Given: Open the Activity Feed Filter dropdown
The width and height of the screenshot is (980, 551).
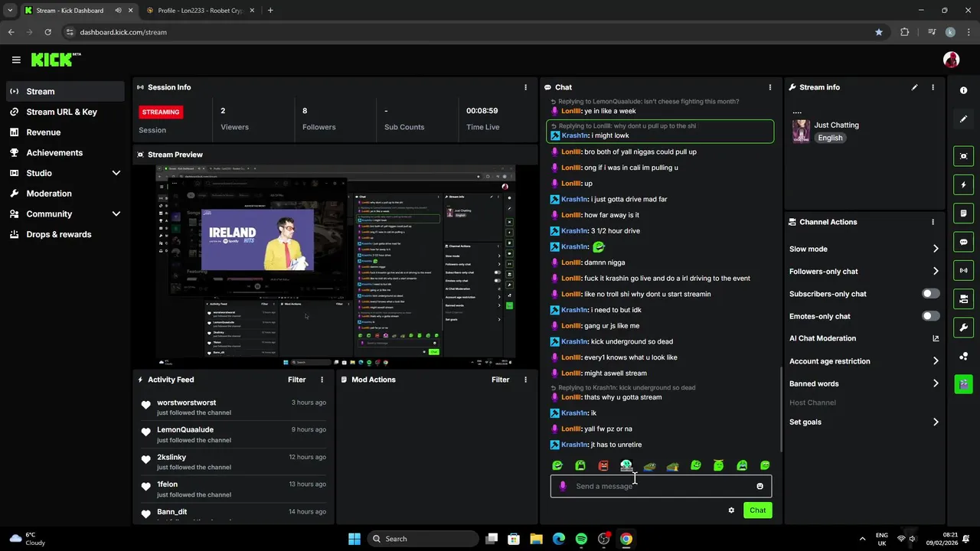Looking at the screenshot, I should pyautogui.click(x=296, y=380).
